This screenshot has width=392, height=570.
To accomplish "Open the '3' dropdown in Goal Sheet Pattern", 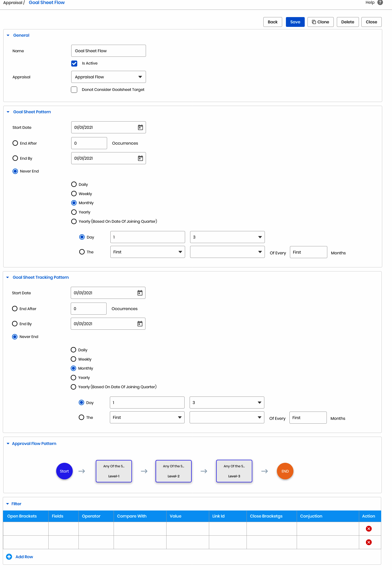I will [x=227, y=237].
